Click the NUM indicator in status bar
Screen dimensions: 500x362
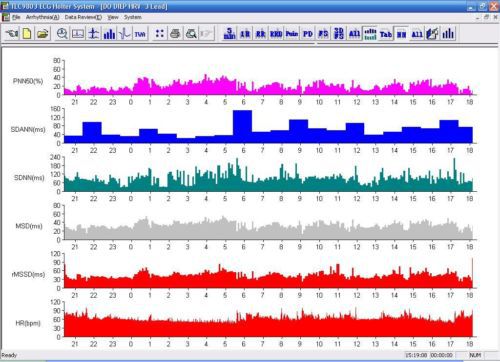tap(475, 355)
